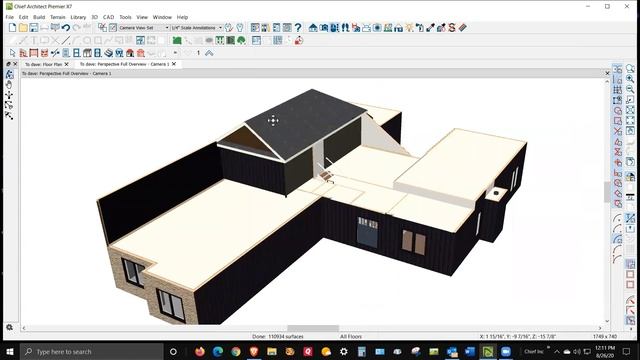Click the horizontal scrollbar thumb
The width and height of the screenshot is (640, 360).
[313, 328]
